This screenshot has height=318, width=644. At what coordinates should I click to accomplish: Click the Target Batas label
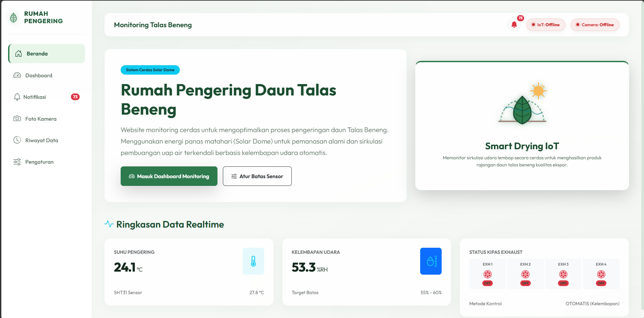305,292
